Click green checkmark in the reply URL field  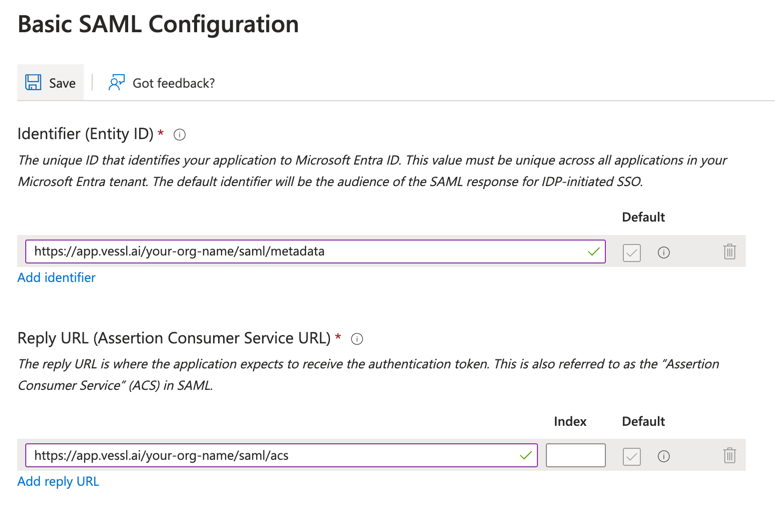tap(526, 456)
